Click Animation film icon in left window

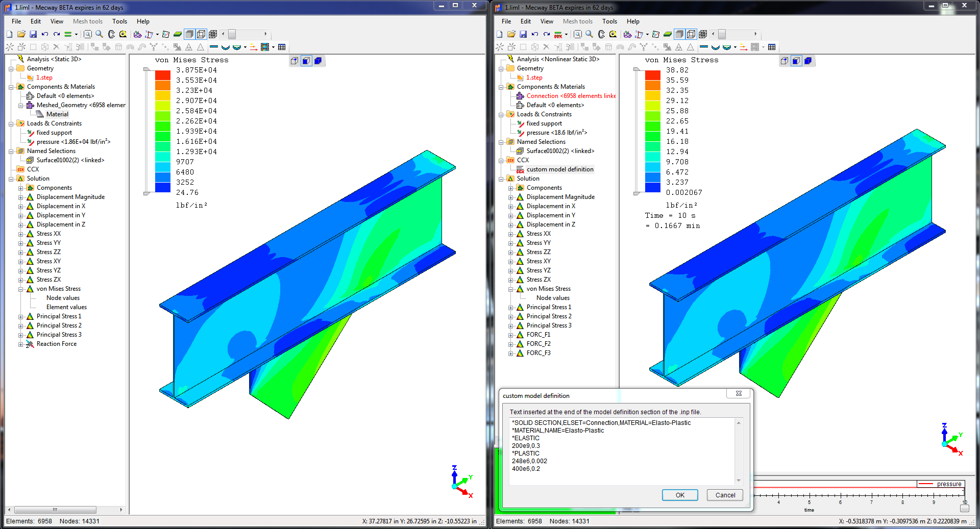(x=265, y=47)
